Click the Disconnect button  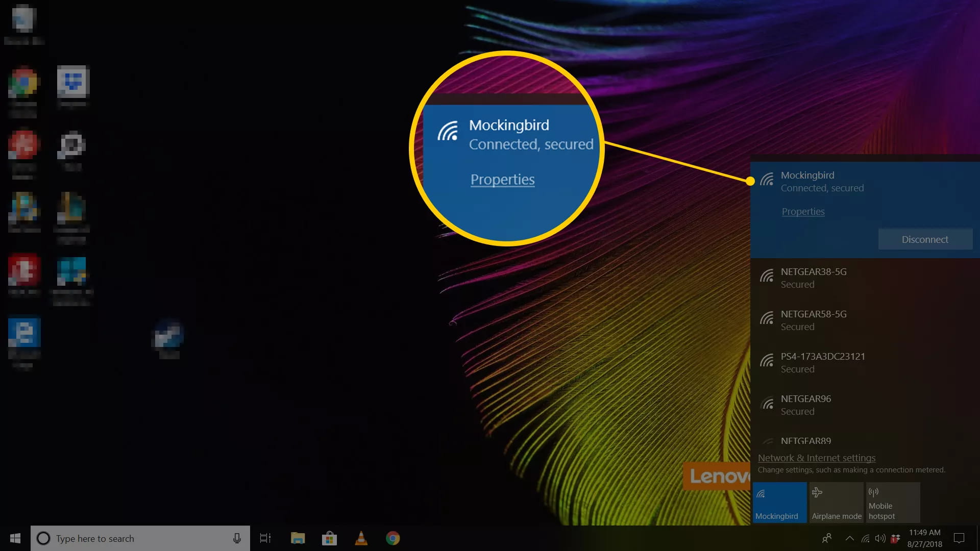click(925, 239)
